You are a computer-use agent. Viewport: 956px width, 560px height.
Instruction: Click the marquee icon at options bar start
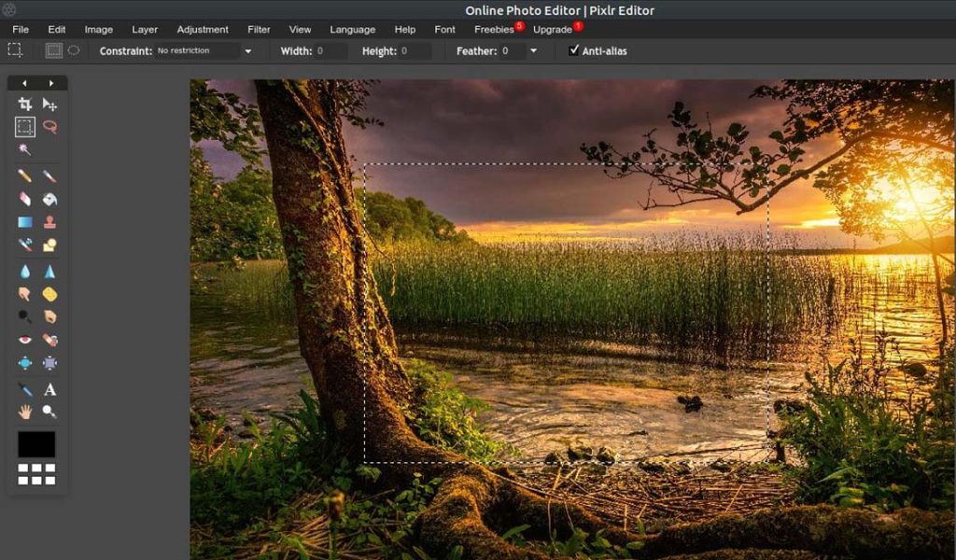click(15, 50)
